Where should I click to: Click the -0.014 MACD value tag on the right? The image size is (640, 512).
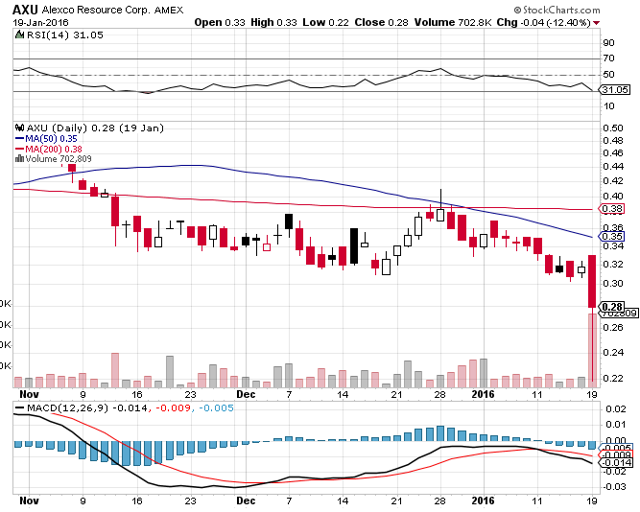tap(616, 463)
